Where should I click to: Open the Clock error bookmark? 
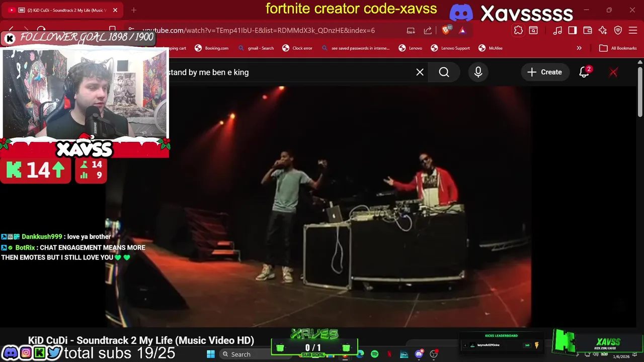click(297, 48)
